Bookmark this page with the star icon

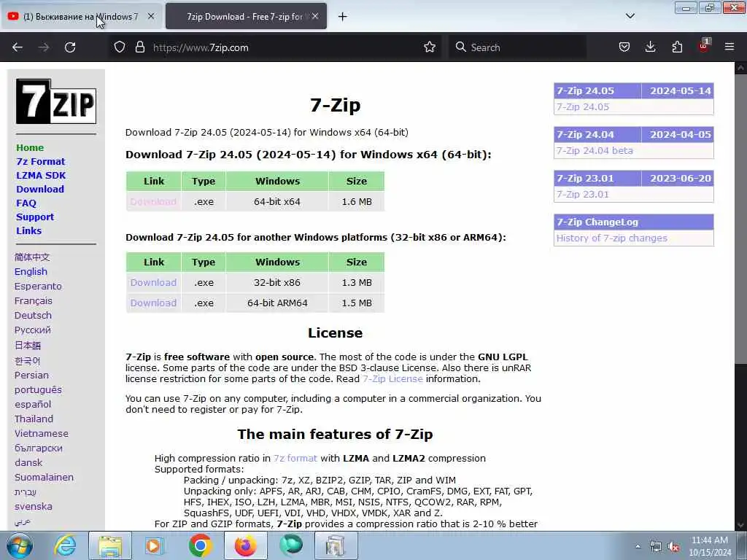click(430, 47)
